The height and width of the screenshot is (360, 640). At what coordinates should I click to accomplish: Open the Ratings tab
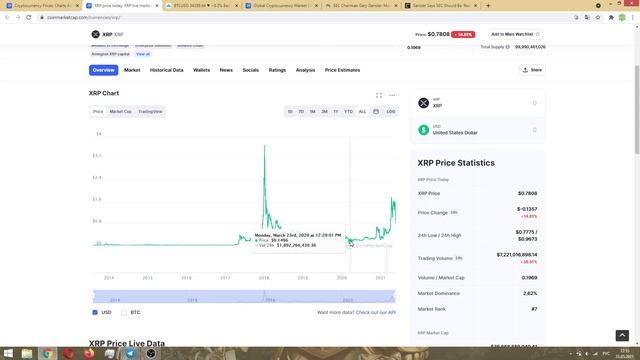coord(277,70)
